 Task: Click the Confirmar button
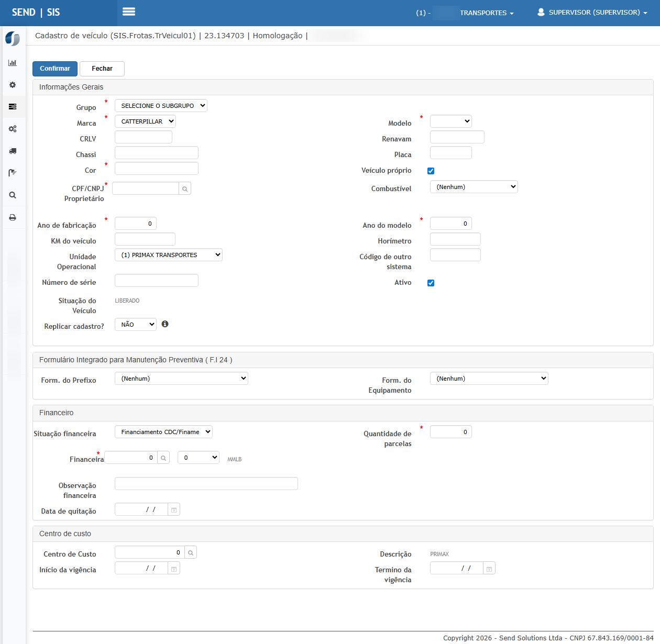coord(55,69)
